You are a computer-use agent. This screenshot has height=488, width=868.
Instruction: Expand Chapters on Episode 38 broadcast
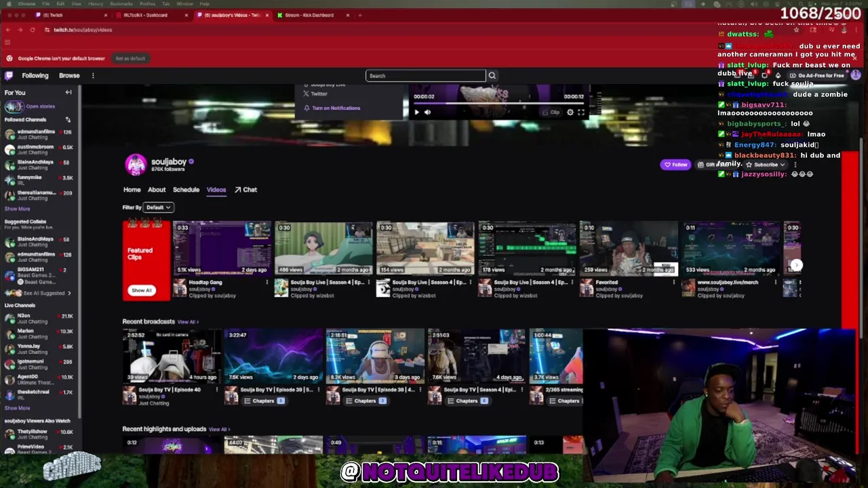pyautogui.click(x=366, y=401)
